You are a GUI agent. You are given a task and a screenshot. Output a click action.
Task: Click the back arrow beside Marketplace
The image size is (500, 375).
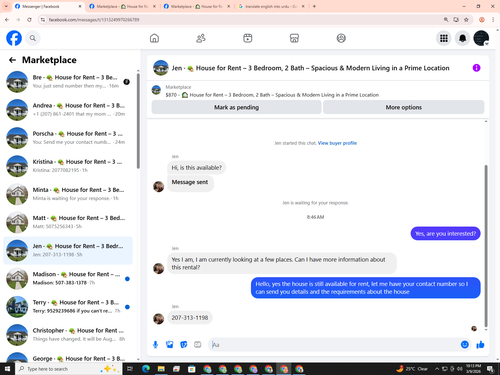(x=12, y=60)
